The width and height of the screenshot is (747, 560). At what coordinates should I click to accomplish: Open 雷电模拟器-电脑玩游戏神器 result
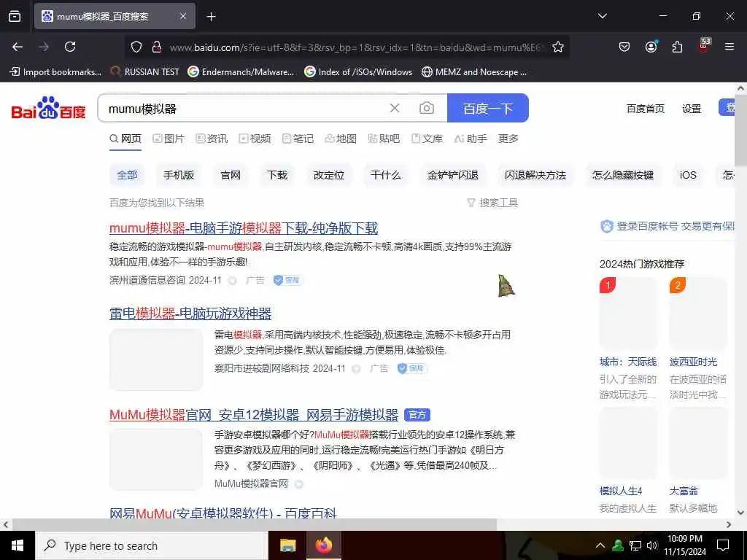pyautogui.click(x=190, y=314)
